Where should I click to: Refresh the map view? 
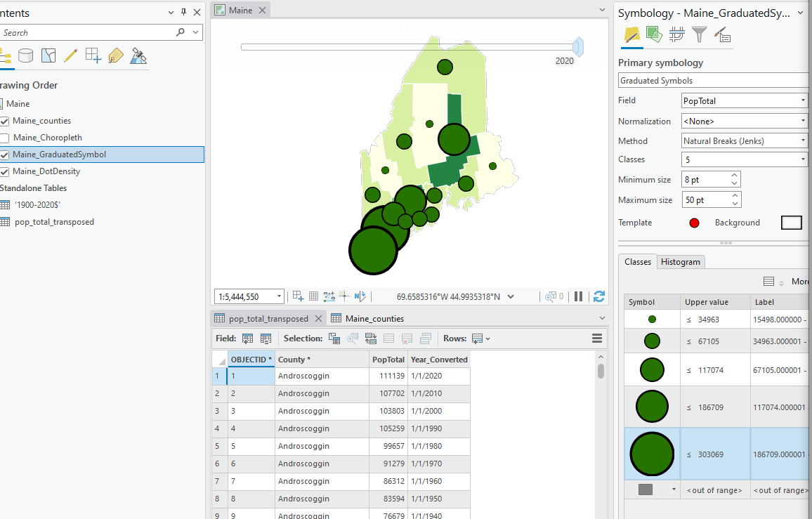click(x=599, y=296)
